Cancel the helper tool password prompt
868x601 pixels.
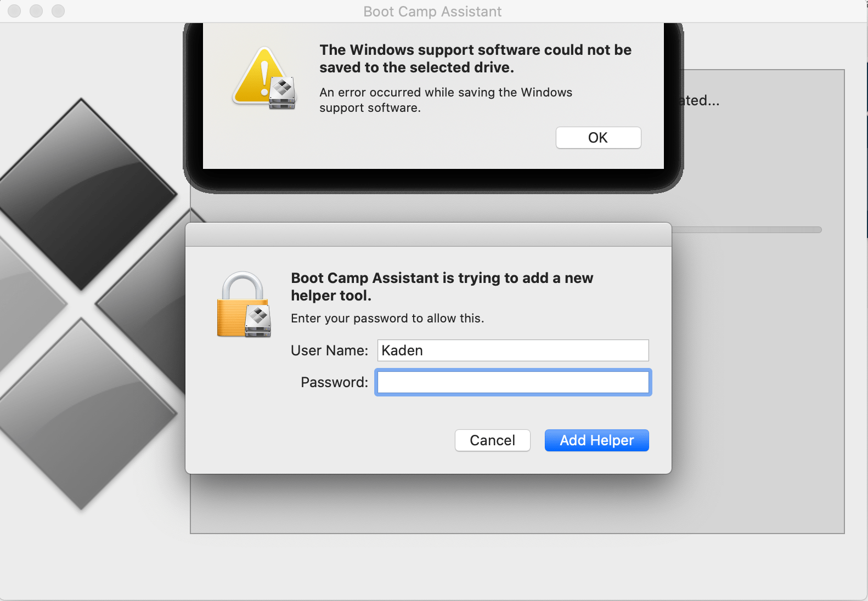(x=492, y=440)
